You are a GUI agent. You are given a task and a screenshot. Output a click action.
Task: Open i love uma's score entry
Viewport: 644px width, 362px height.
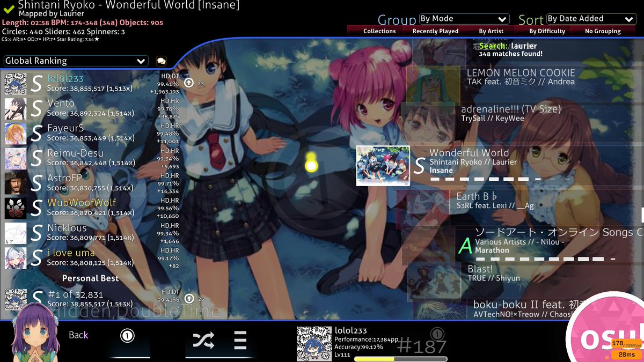click(x=92, y=258)
